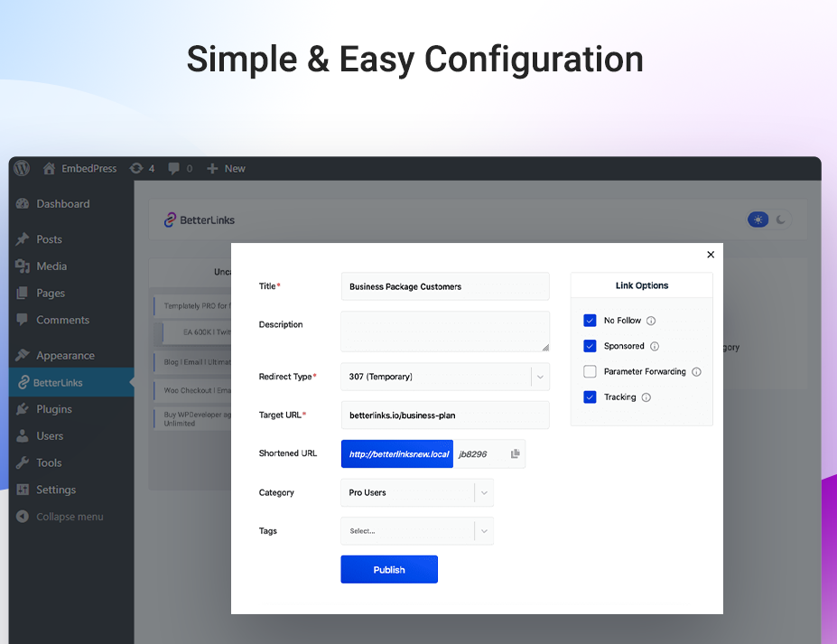
Task: Uncheck the No Follow checkbox
Action: tap(590, 321)
